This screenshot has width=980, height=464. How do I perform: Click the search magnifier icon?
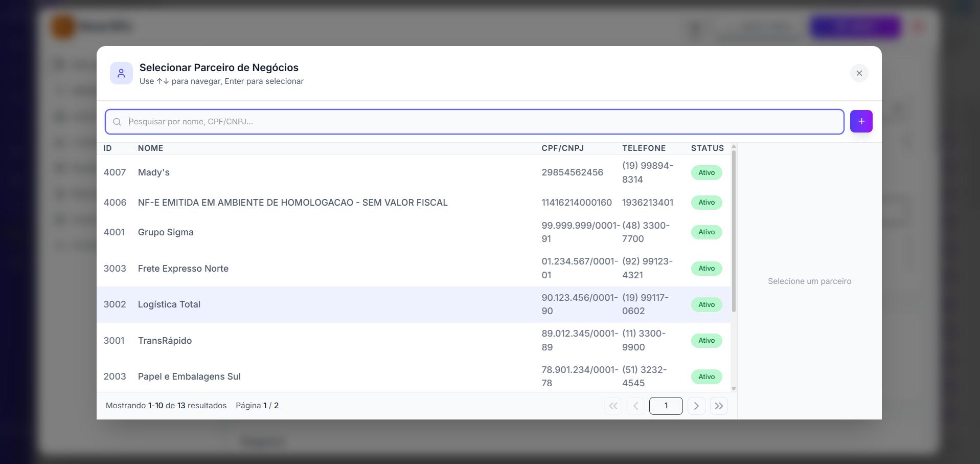117,122
